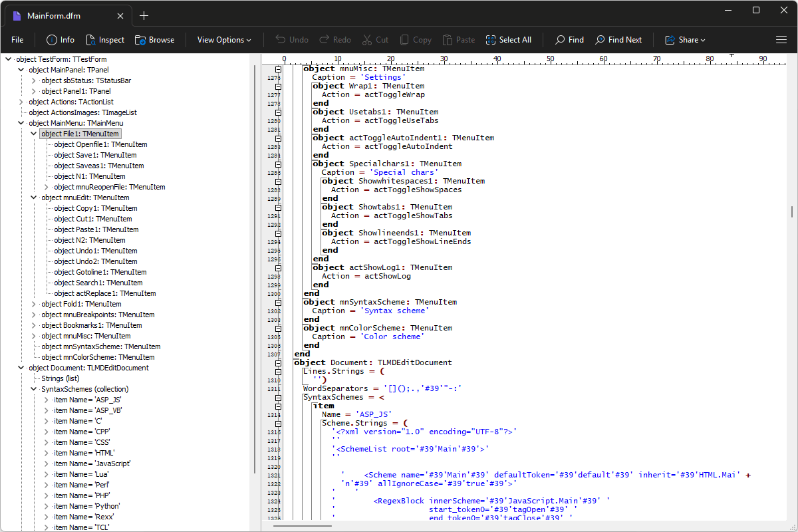Click column 40 on the ruler
This screenshot has height=532, width=798.
click(x=497, y=59)
